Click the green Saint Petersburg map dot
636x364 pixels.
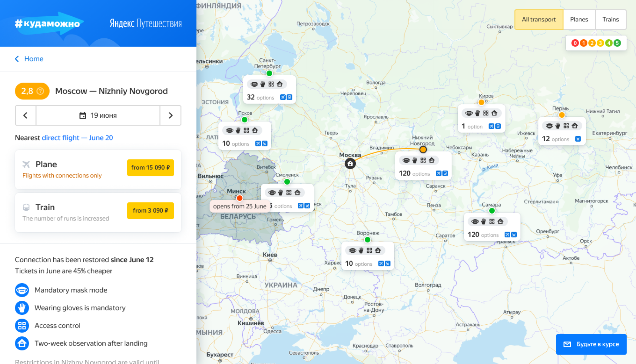[269, 73]
